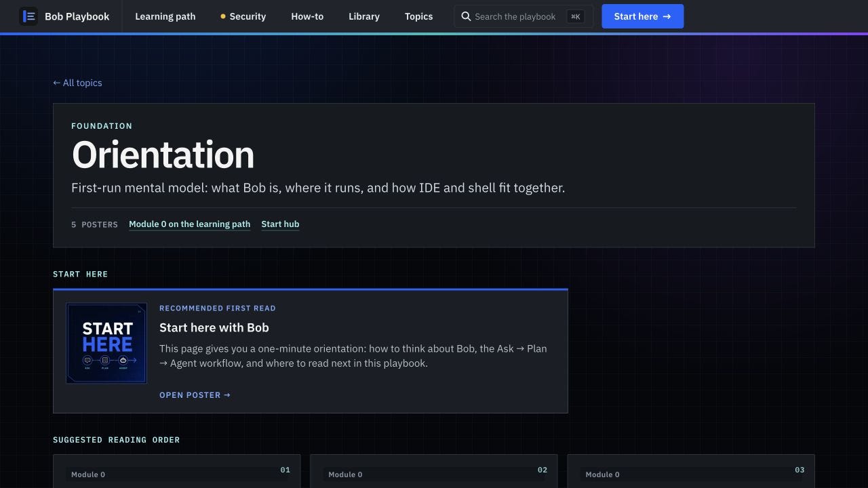The height and width of the screenshot is (488, 868).
Task: Click the 5 POSTERS count label
Action: pos(94,224)
